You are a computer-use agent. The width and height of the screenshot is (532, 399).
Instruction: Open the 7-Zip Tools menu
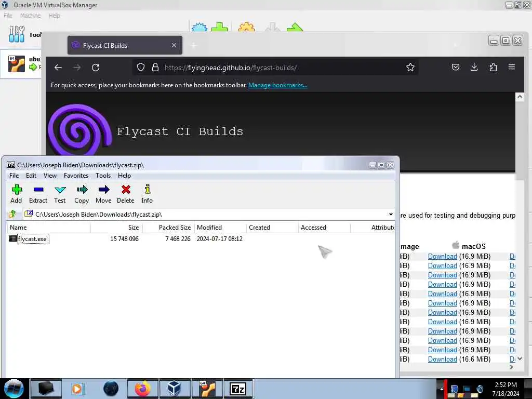coord(103,176)
